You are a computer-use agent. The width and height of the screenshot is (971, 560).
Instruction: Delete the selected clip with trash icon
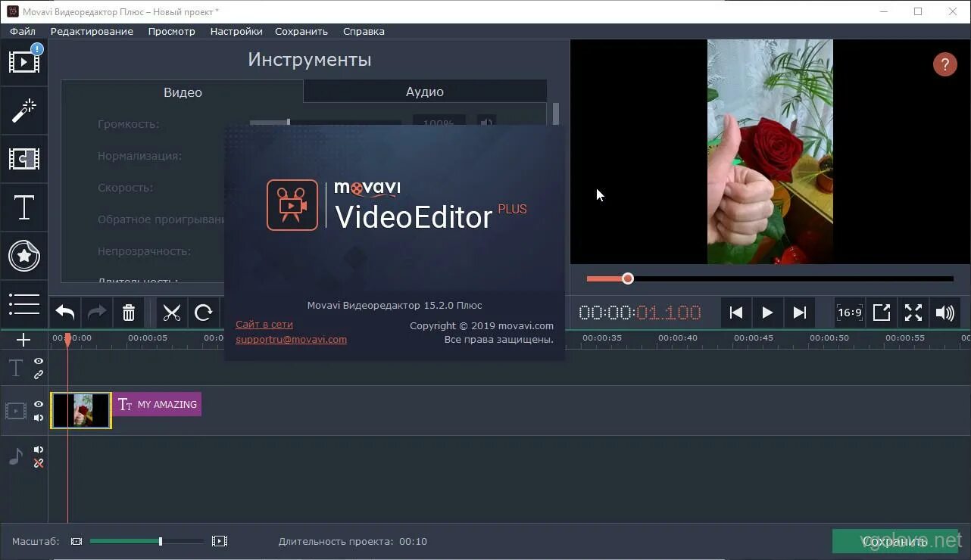pos(129,313)
